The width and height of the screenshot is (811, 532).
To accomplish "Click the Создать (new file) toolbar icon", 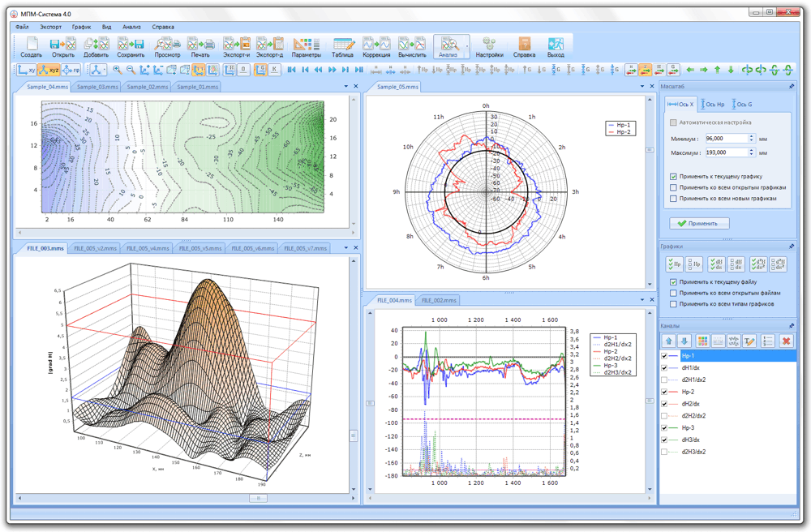I will pyautogui.click(x=31, y=46).
